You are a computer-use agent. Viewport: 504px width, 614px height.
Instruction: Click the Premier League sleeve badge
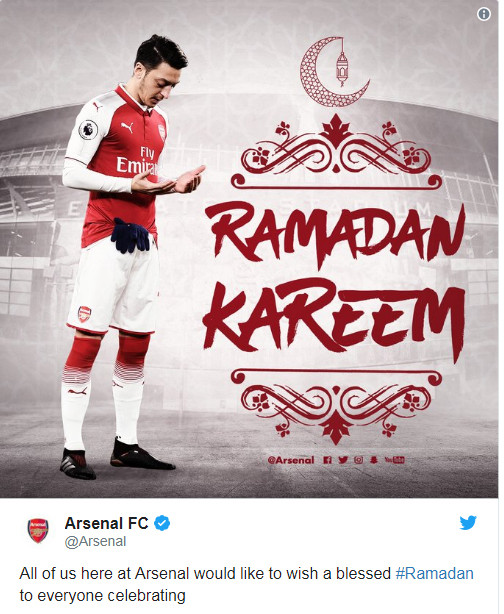(x=88, y=130)
